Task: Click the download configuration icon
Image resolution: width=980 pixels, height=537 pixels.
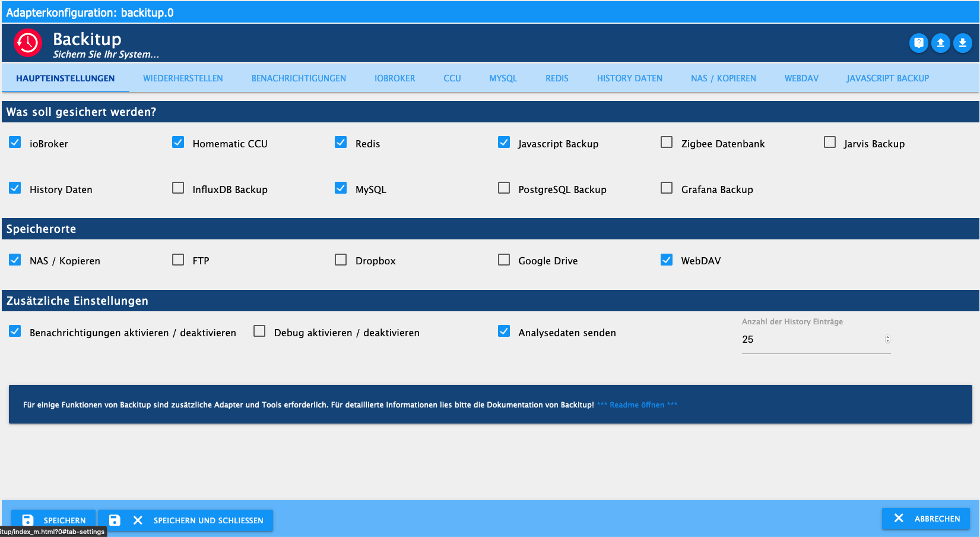Action: [962, 43]
